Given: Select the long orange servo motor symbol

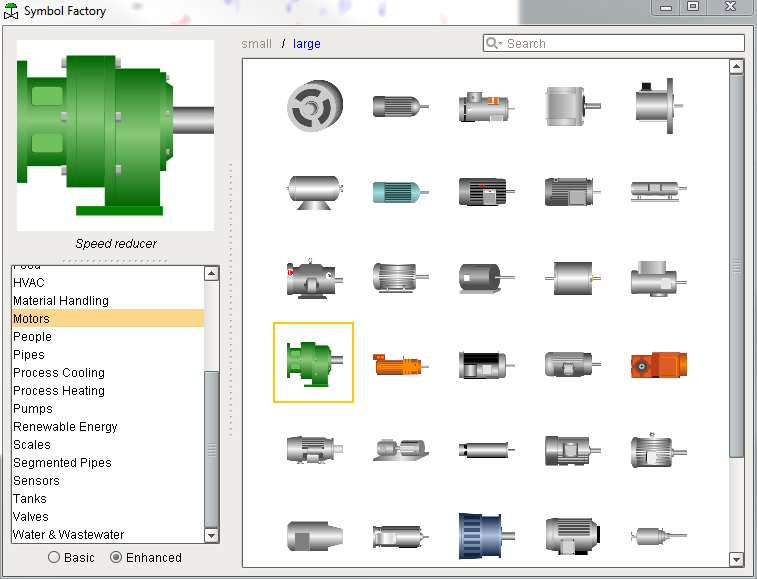Looking at the screenshot, I should 400,363.
